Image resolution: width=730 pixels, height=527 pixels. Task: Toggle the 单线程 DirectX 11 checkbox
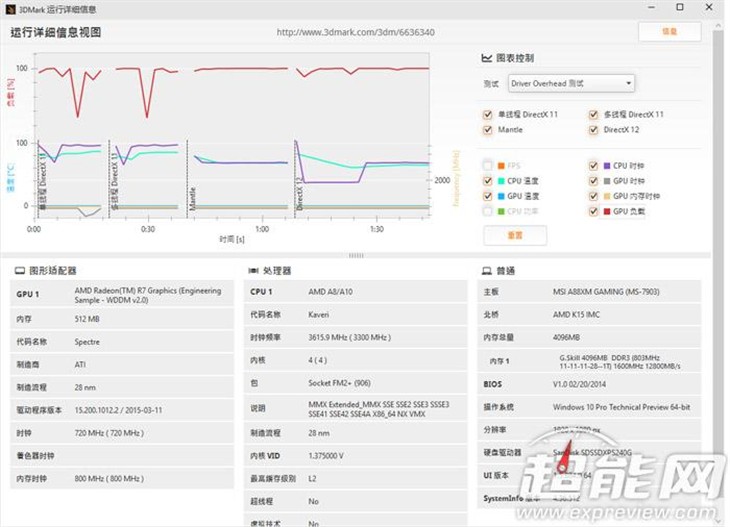[x=487, y=115]
